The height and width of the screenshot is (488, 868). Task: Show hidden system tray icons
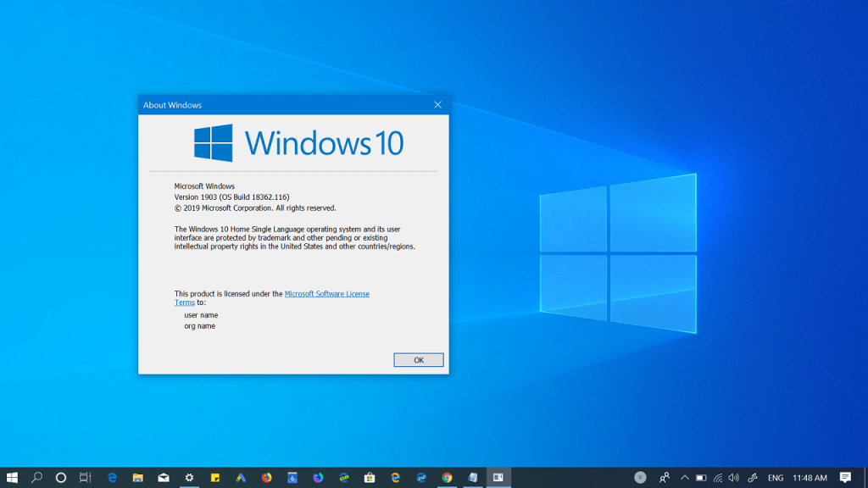(685, 478)
